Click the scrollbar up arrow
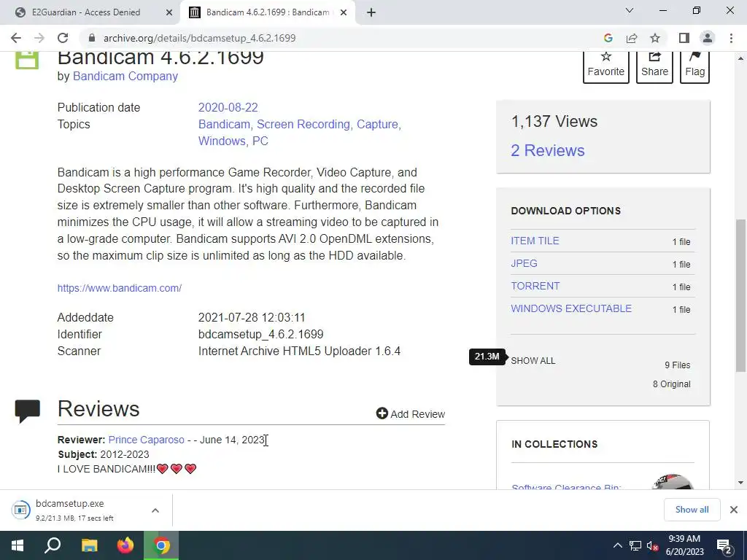747x560 pixels. 740,58
